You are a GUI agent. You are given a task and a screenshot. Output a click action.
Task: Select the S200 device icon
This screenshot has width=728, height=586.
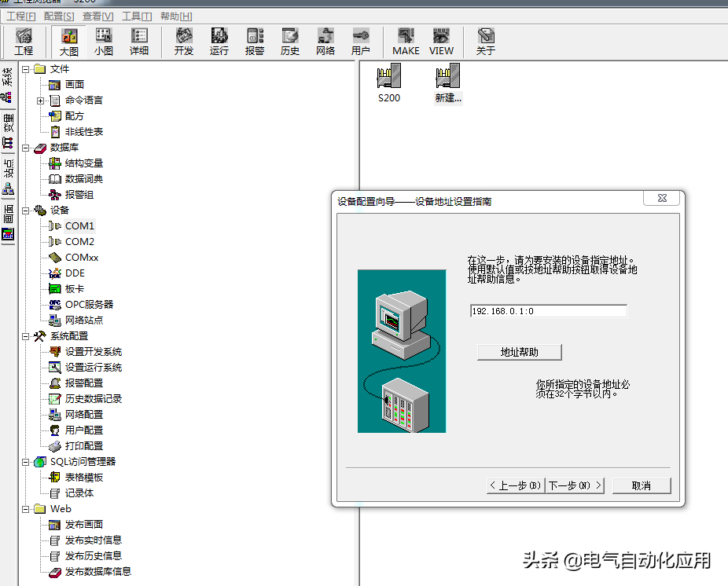tap(389, 83)
